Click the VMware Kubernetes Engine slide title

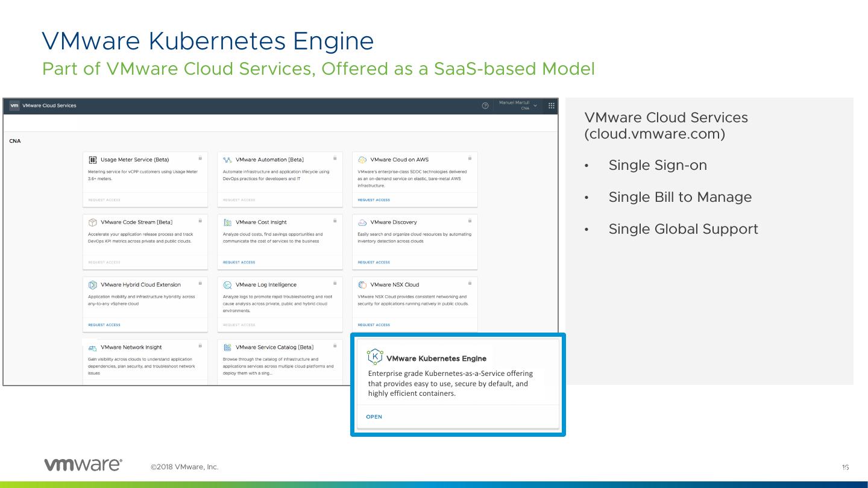[x=208, y=41]
